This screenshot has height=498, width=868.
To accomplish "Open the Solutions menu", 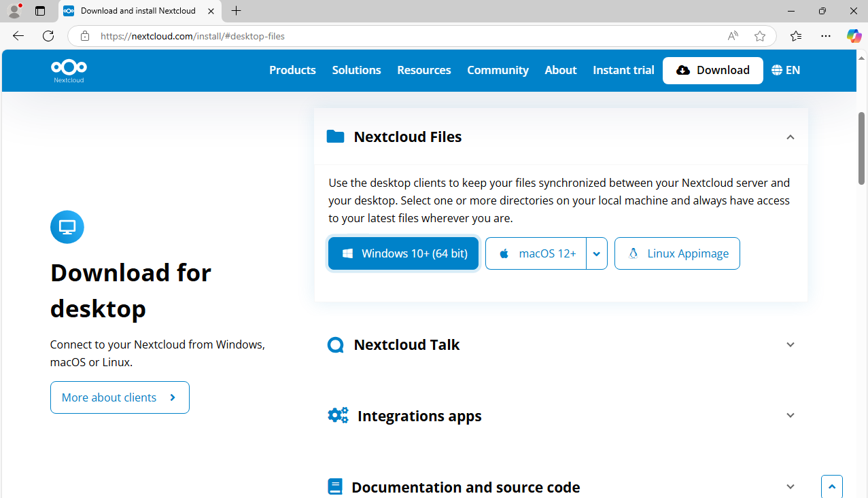I will pos(356,70).
